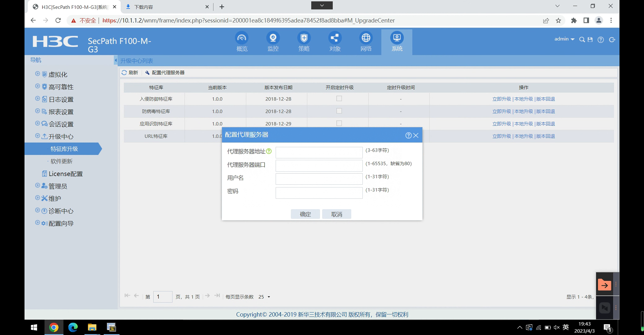Bookmark this page with the star
The width and height of the screenshot is (644, 335).
coord(558,21)
